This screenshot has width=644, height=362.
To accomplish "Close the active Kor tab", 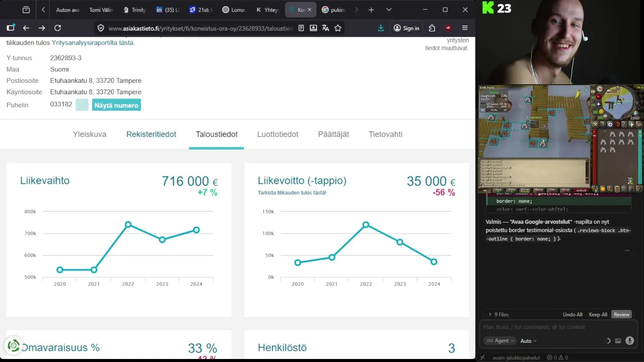I will coord(309,10).
